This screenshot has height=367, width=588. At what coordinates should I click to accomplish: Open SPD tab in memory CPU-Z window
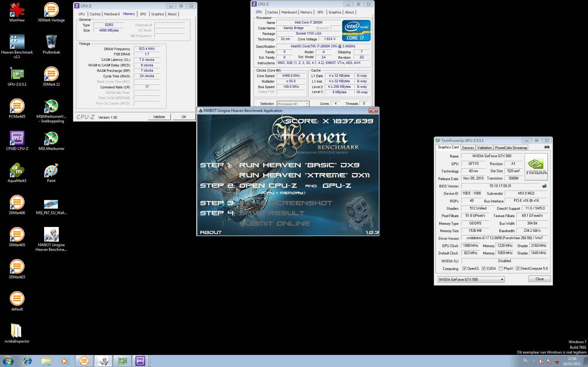pos(143,14)
